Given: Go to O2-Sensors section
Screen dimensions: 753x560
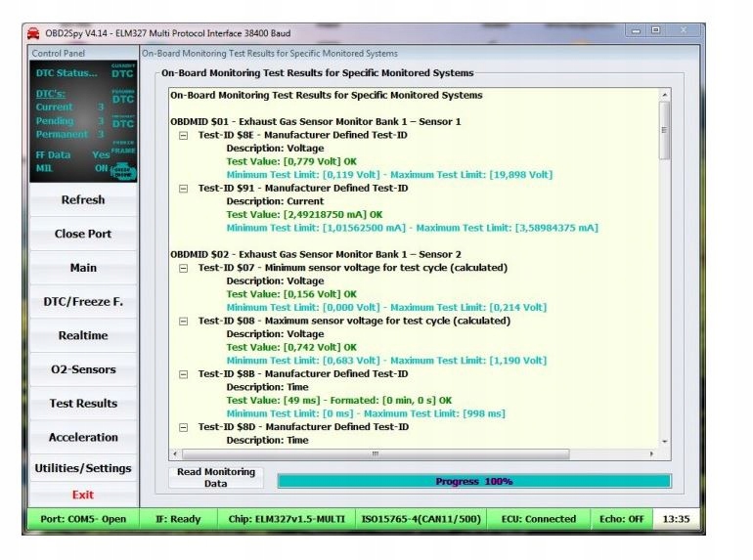Looking at the screenshot, I should [83, 369].
